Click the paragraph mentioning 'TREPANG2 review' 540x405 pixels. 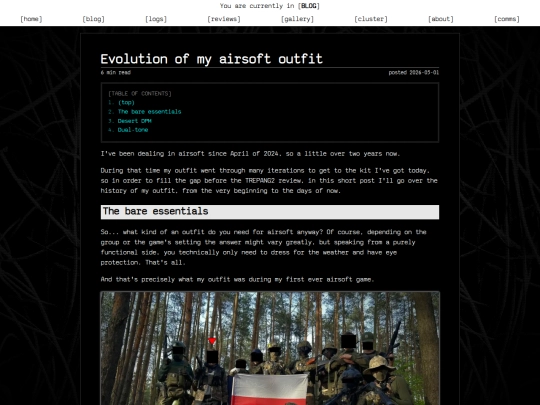[269, 180]
